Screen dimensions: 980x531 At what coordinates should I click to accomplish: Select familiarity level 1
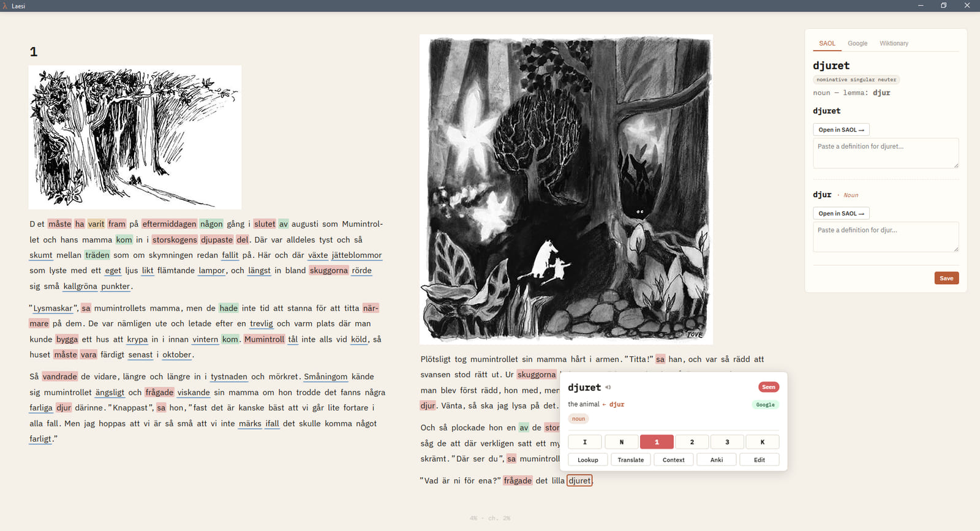(657, 442)
